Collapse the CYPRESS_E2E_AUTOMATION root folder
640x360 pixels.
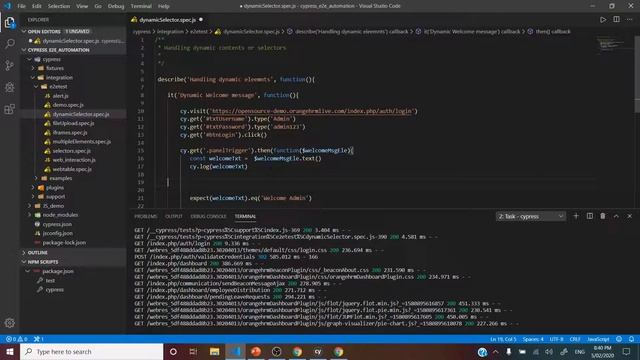tap(73, 50)
